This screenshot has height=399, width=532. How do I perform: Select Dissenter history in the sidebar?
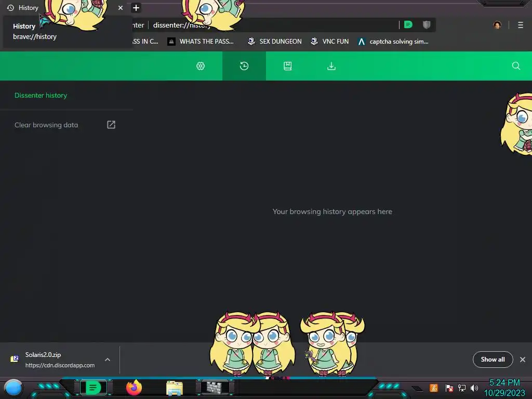tap(41, 96)
